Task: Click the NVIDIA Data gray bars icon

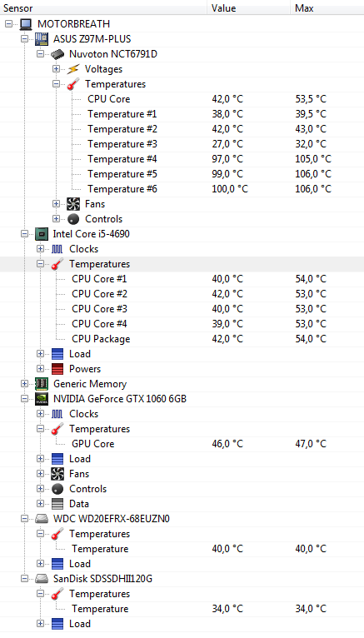Action: (x=57, y=504)
